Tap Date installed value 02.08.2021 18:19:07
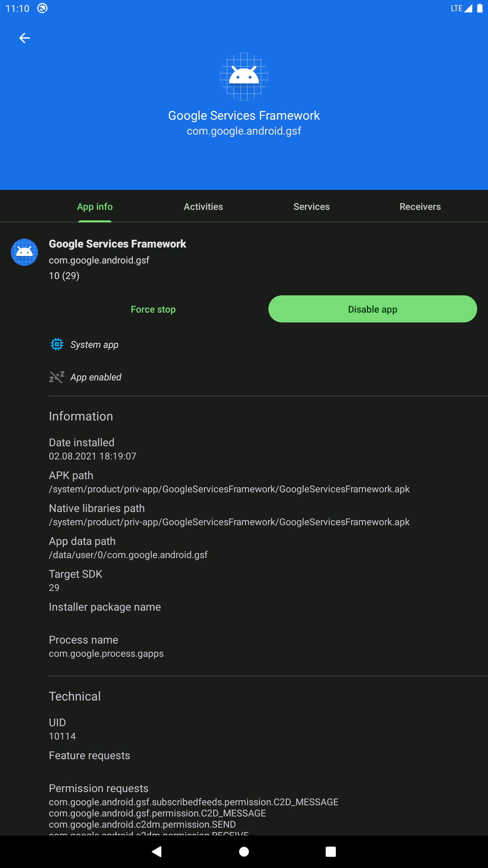The width and height of the screenshot is (488, 868). [x=93, y=456]
